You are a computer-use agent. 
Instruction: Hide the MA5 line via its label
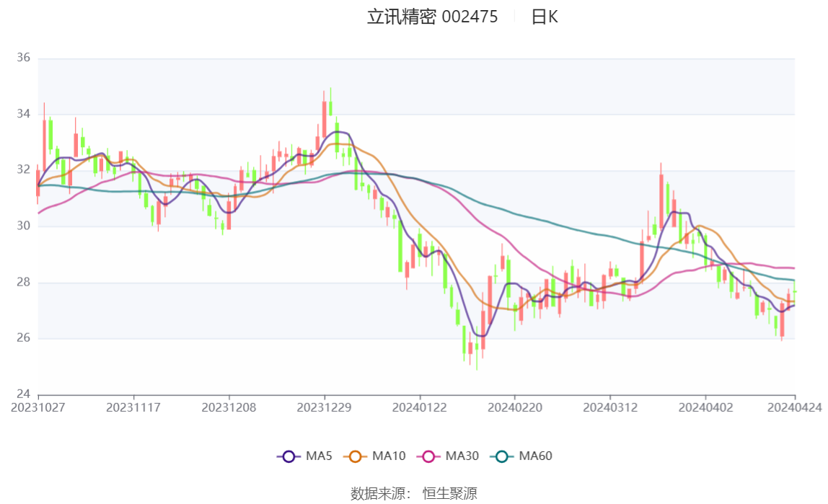tap(319, 456)
